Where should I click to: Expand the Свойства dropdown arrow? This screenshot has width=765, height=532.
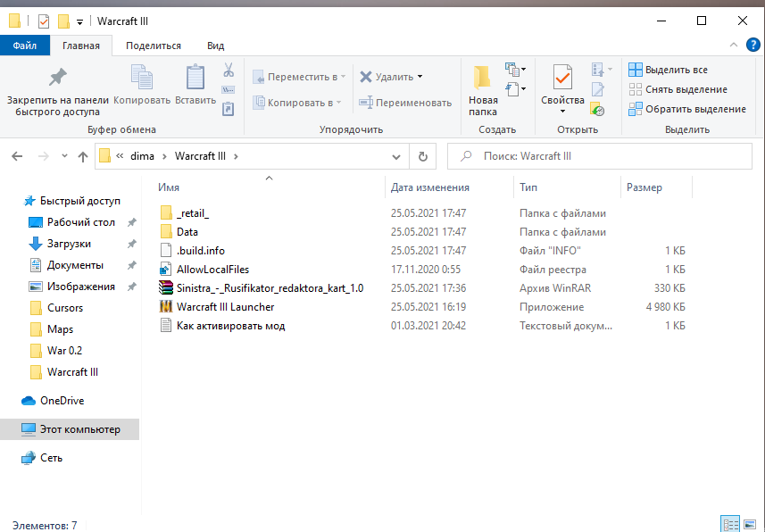tap(562, 112)
